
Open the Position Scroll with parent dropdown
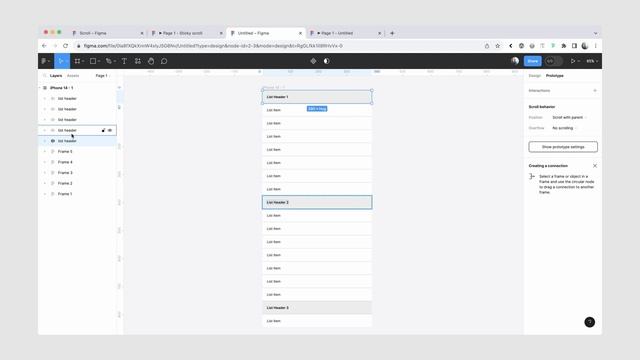tap(569, 118)
